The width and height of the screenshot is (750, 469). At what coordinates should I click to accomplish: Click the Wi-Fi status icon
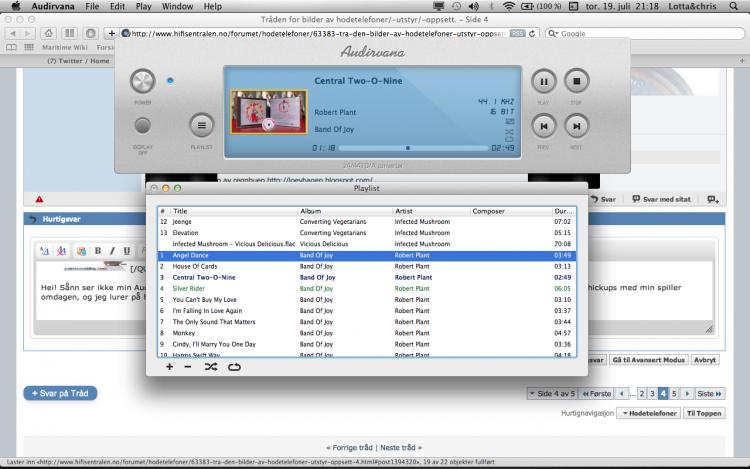coord(509,6)
